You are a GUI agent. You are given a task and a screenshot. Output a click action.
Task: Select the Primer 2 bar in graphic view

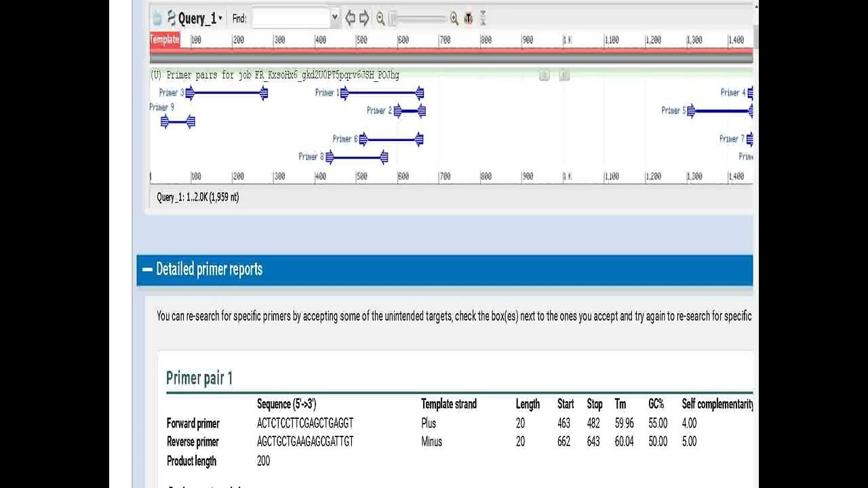click(x=410, y=110)
